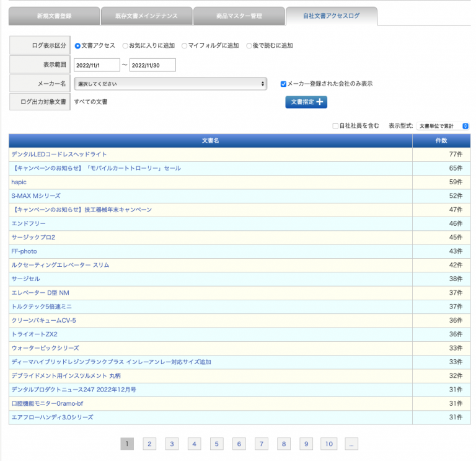
Task: Click the 52件 count cell
Action: [x=441, y=196]
